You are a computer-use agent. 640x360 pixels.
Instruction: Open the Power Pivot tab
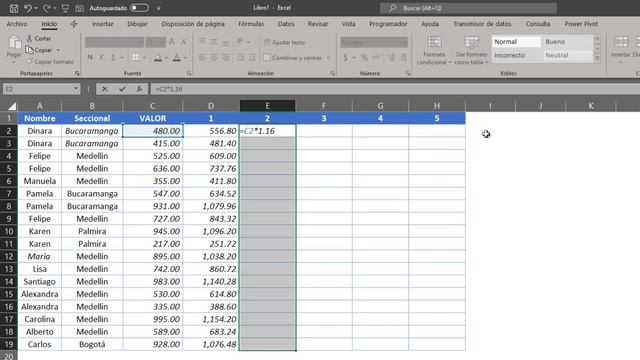[581, 24]
